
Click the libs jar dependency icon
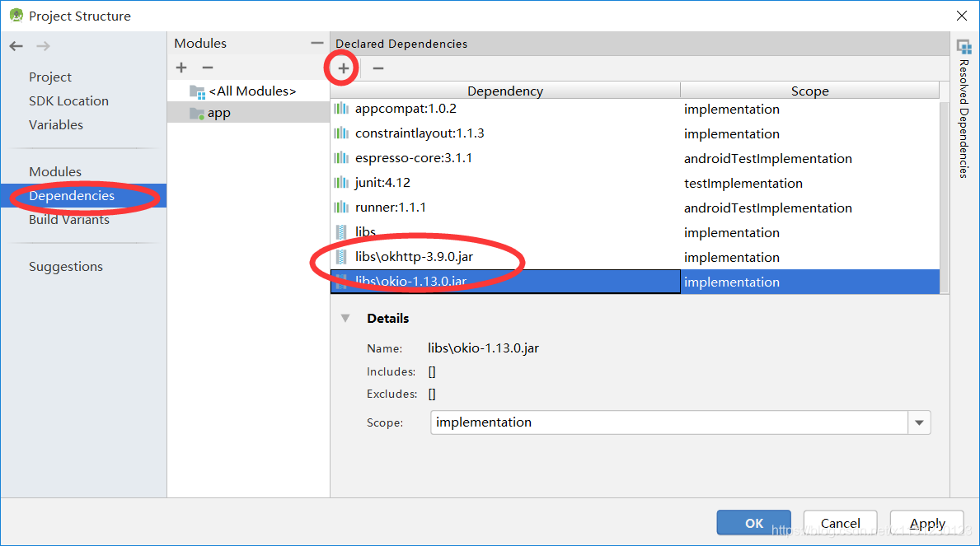341,232
